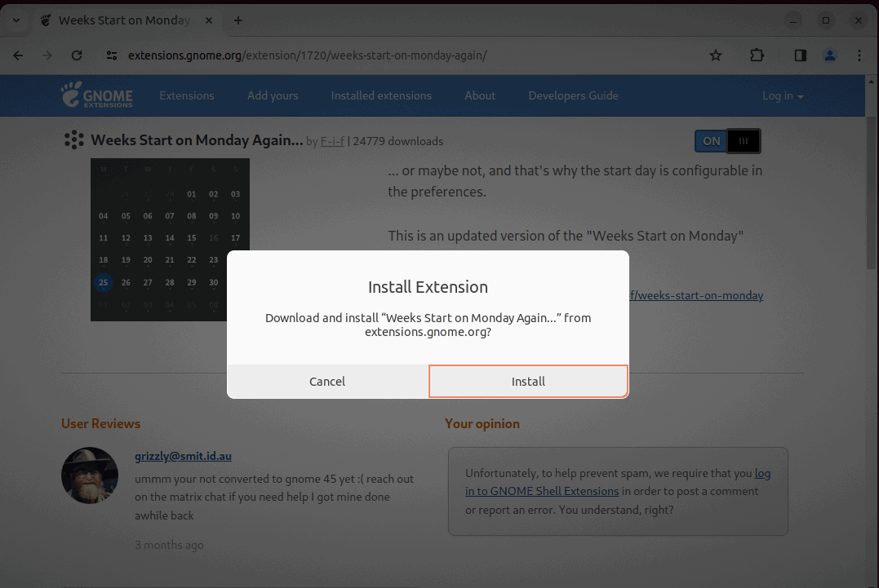879x588 pixels.
Task: Open grizzly@smit.id.au reviewer profile link
Action: tap(183, 456)
